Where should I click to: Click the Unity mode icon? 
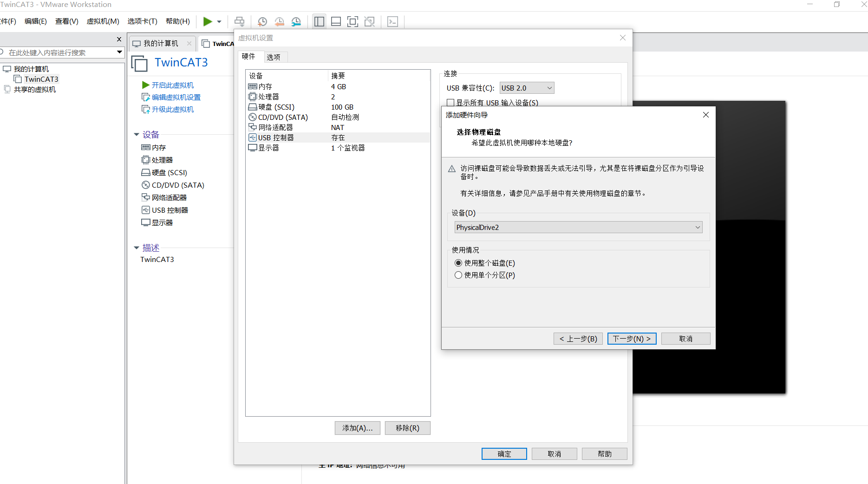click(369, 21)
